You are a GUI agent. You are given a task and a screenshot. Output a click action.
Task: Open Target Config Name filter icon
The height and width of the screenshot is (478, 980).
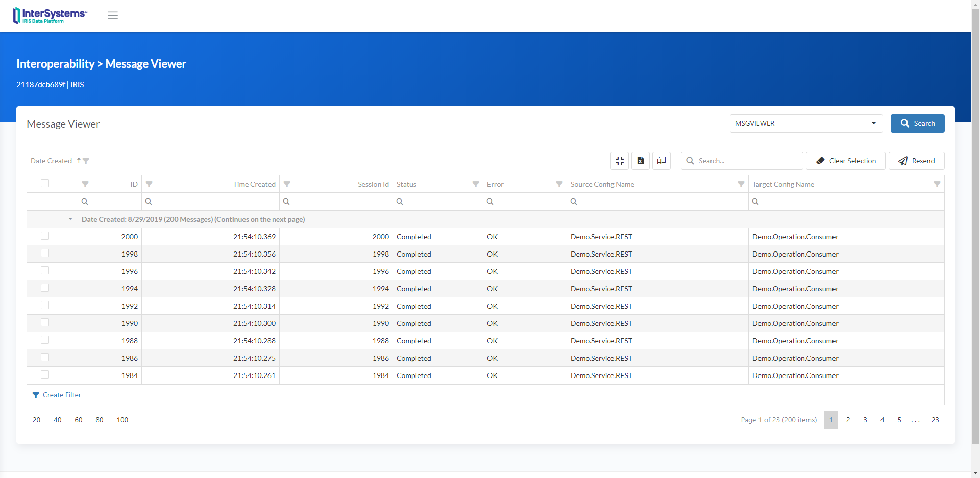(x=937, y=184)
